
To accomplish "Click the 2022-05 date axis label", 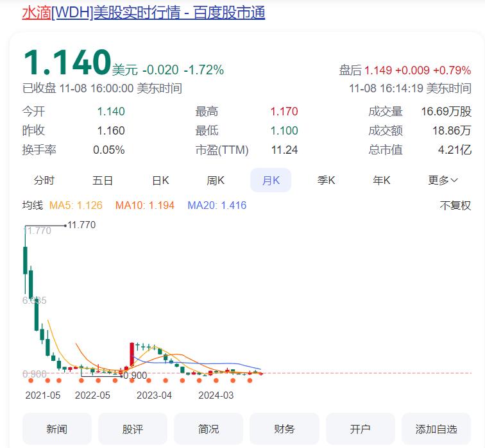I will click(92, 395).
